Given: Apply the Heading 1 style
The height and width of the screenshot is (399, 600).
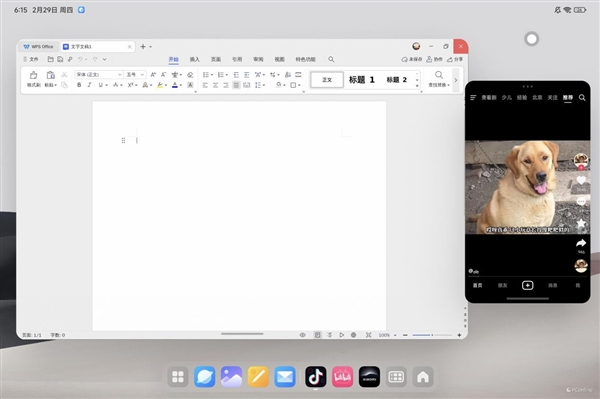Looking at the screenshot, I should [x=362, y=80].
